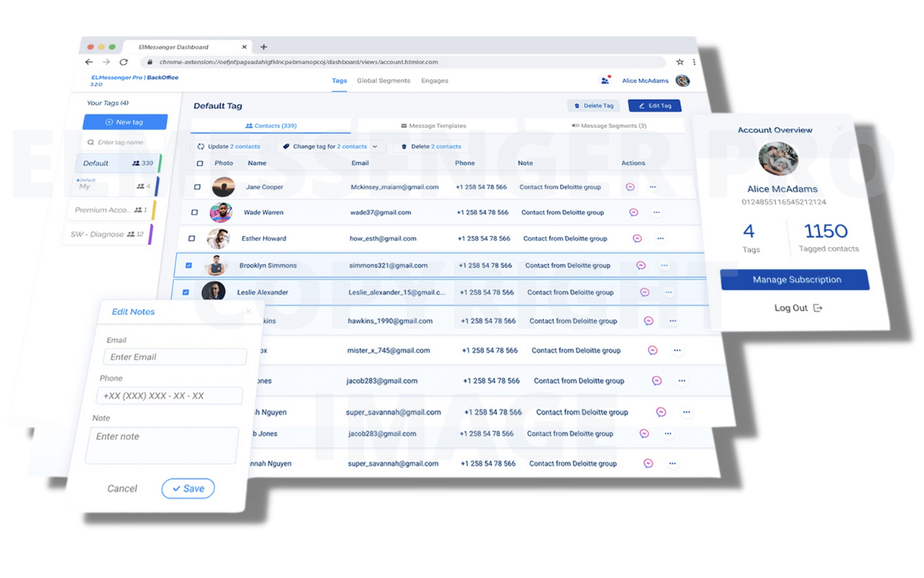Uncheck Brooklyn Simmons selection checkbox
This screenshot has height=578, width=924.
(x=188, y=265)
